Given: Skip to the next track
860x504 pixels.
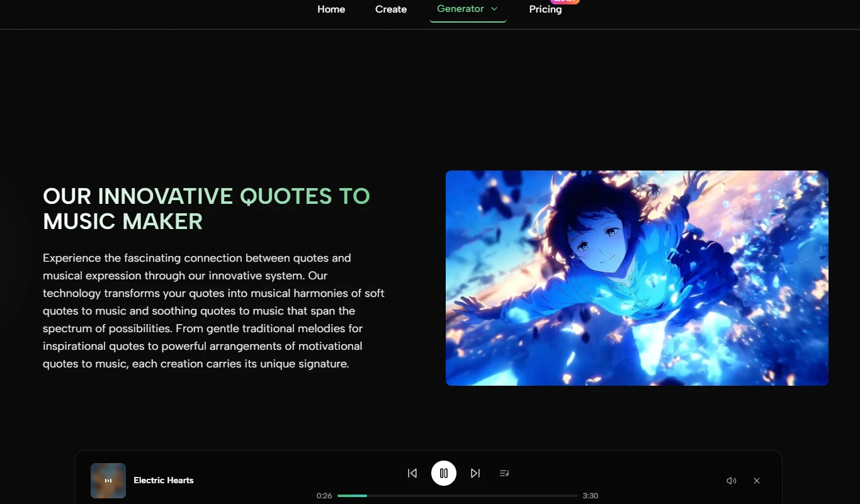Looking at the screenshot, I should tap(475, 473).
